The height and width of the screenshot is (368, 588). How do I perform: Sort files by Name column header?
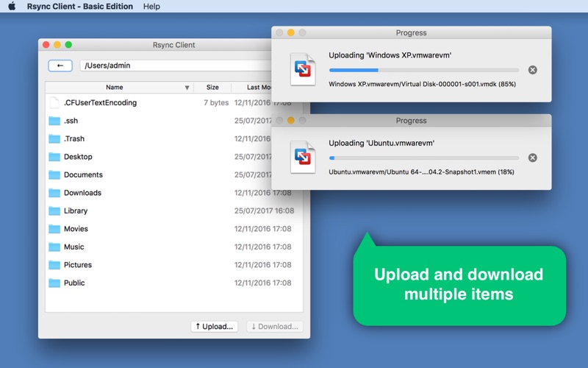point(114,87)
